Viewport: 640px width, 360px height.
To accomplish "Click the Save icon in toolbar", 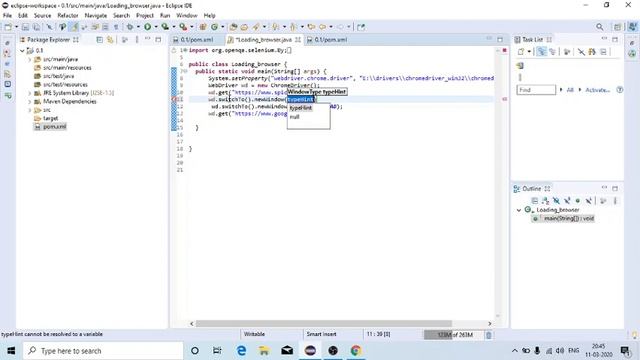I will click(x=25, y=27).
